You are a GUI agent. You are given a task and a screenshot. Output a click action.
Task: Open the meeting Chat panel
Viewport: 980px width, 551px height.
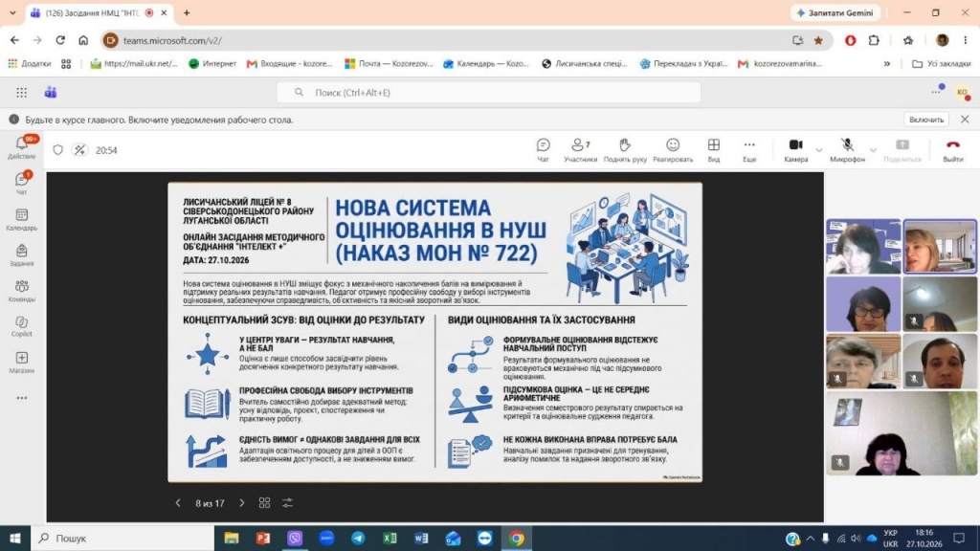[x=543, y=150]
